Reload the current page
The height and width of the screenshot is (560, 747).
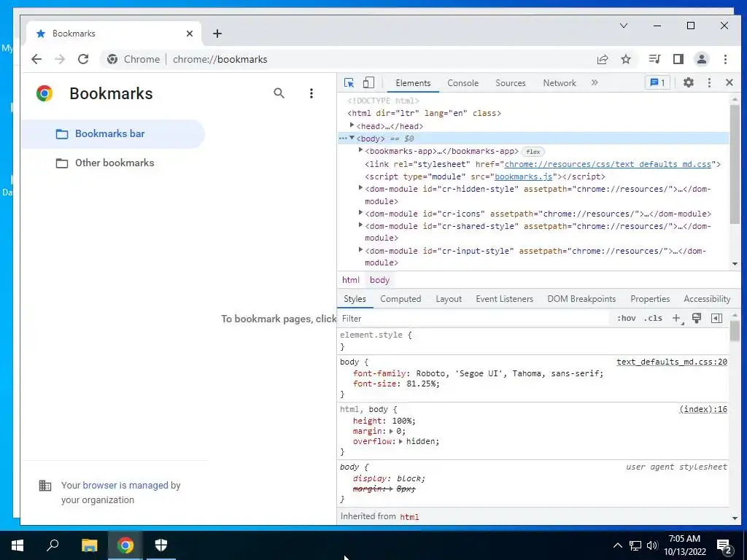tap(83, 59)
